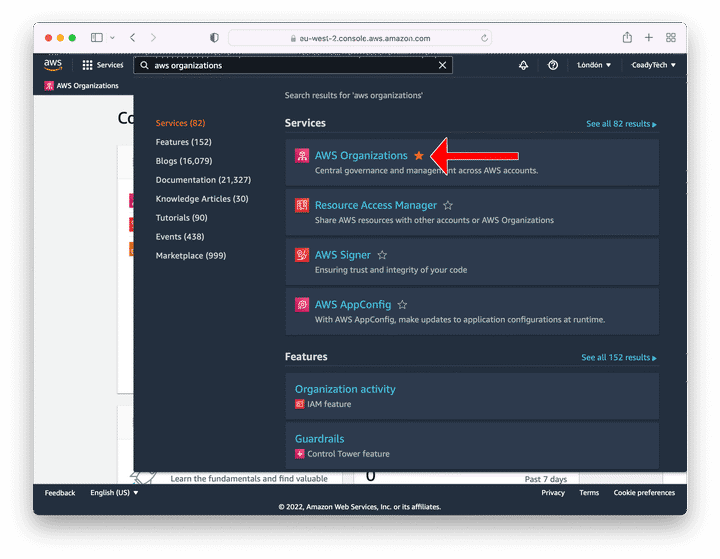Screen dimensions: 720x559
Task: Unfavorite AWS Organizations using the orange star
Action: point(419,156)
